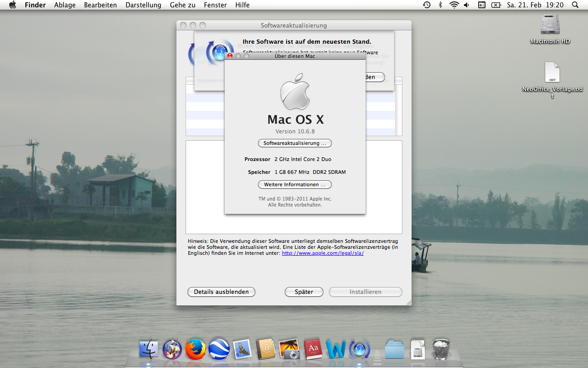
Task: Open Image Capture from the dock
Action: [x=289, y=350]
